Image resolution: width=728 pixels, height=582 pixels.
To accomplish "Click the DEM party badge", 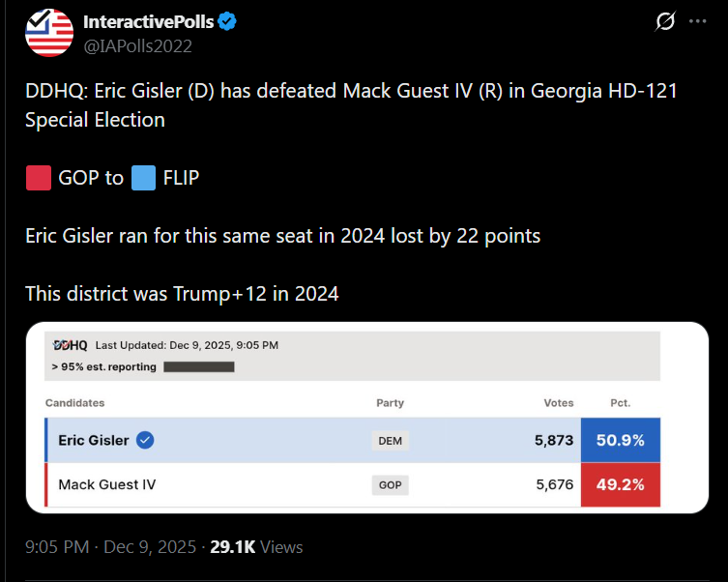I will coord(390,441).
